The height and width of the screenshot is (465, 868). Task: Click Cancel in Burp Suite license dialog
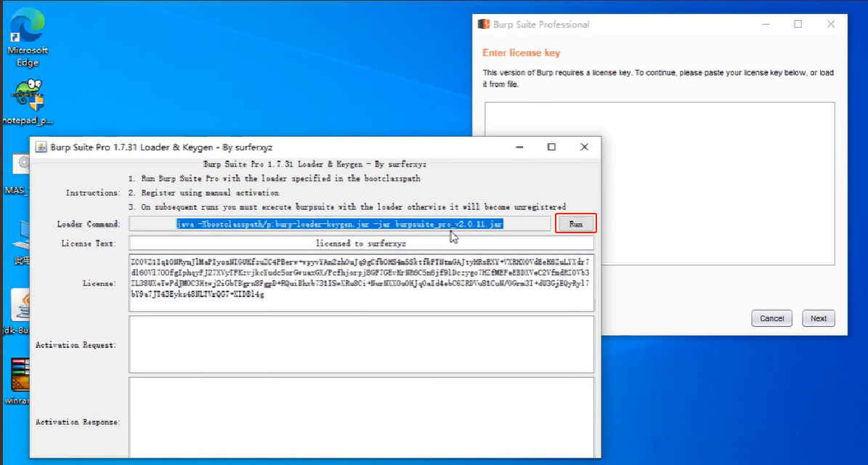(771, 318)
